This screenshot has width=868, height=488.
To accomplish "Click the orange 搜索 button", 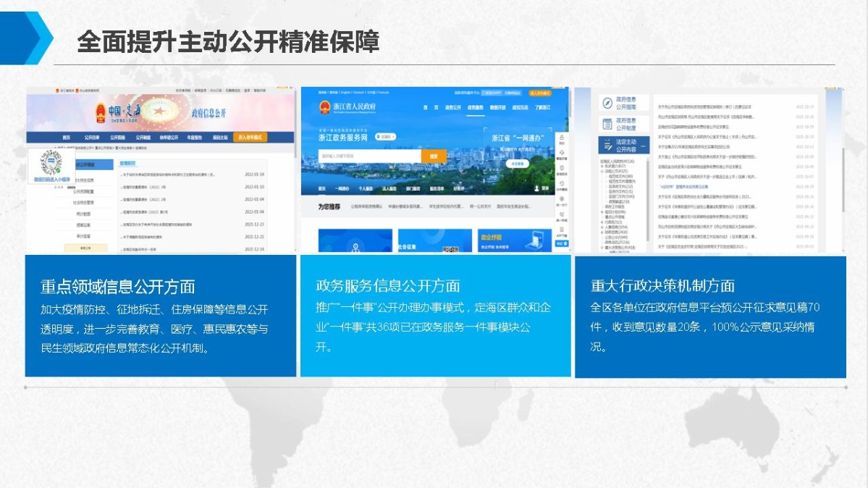I will tap(433, 156).
